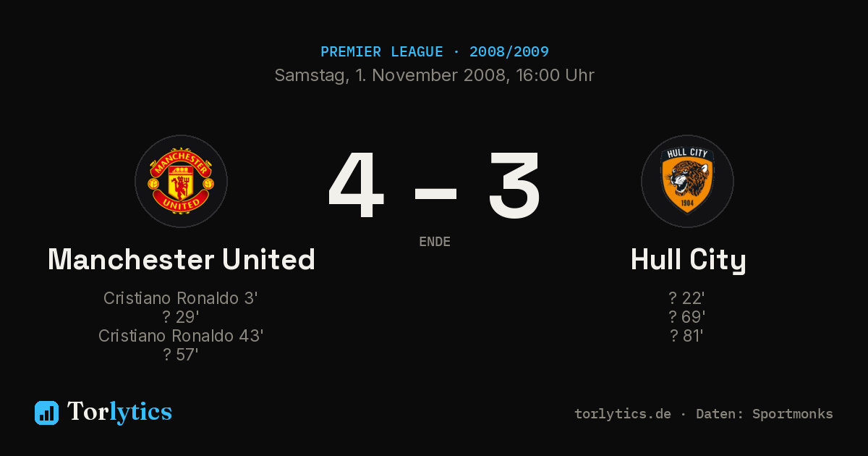The image size is (868, 456).
Task: Click the Daten: Sportmonks credit
Action: pyautogui.click(x=765, y=414)
